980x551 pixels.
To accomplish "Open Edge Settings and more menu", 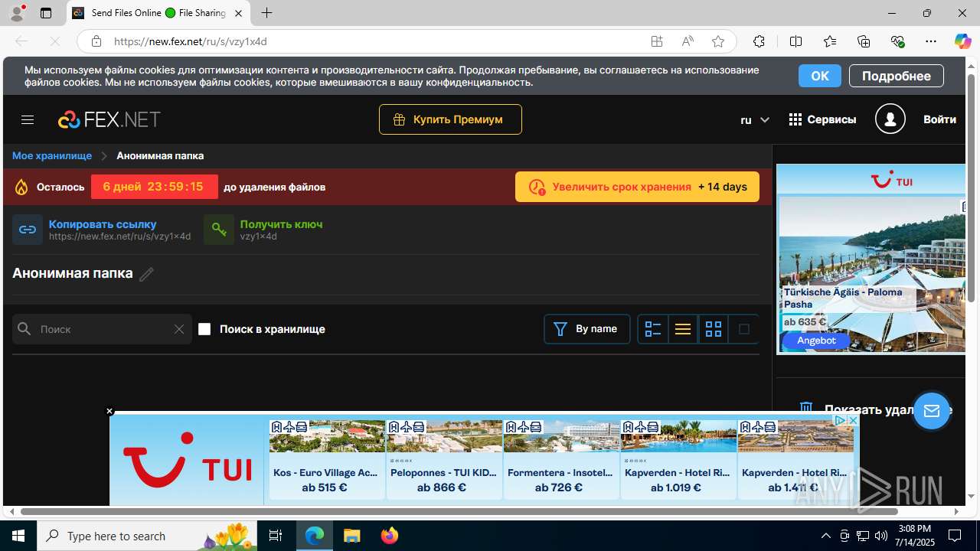I will [x=931, y=41].
